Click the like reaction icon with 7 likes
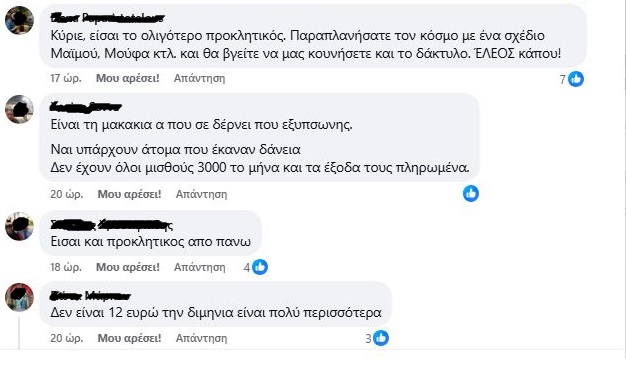The image size is (626, 388). tap(576, 79)
